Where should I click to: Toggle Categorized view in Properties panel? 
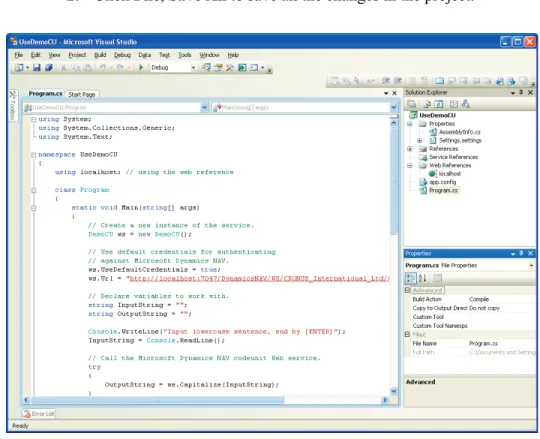[410, 278]
